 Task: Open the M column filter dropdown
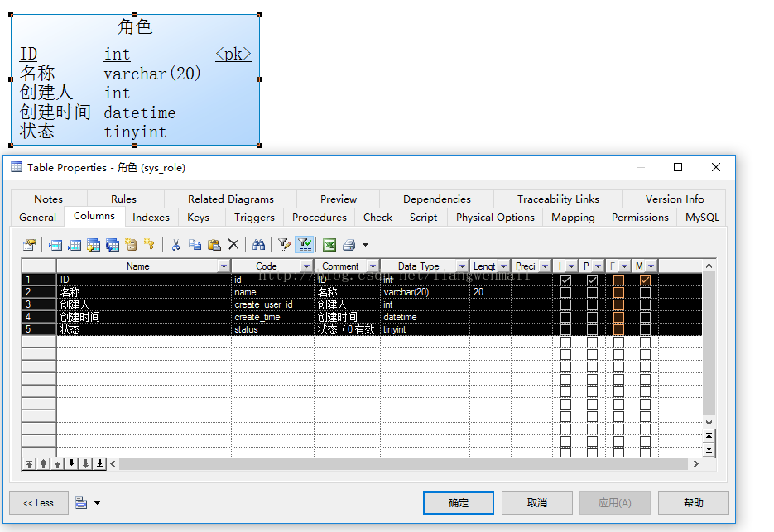651,266
